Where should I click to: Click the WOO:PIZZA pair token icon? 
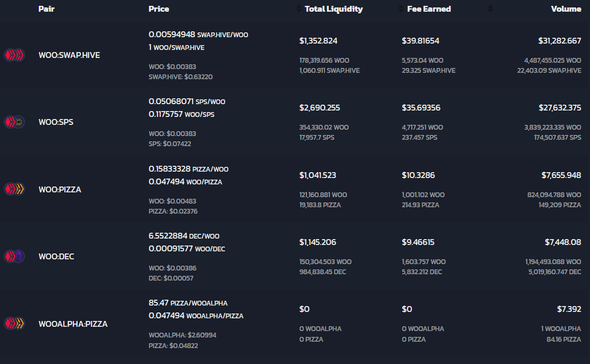[x=14, y=189]
